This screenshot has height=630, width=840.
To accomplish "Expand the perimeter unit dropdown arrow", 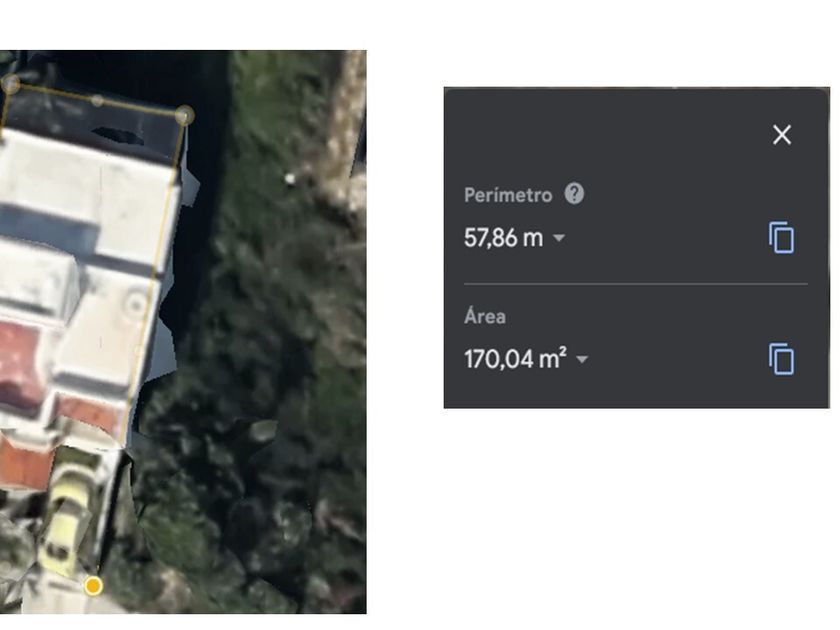I will (559, 237).
